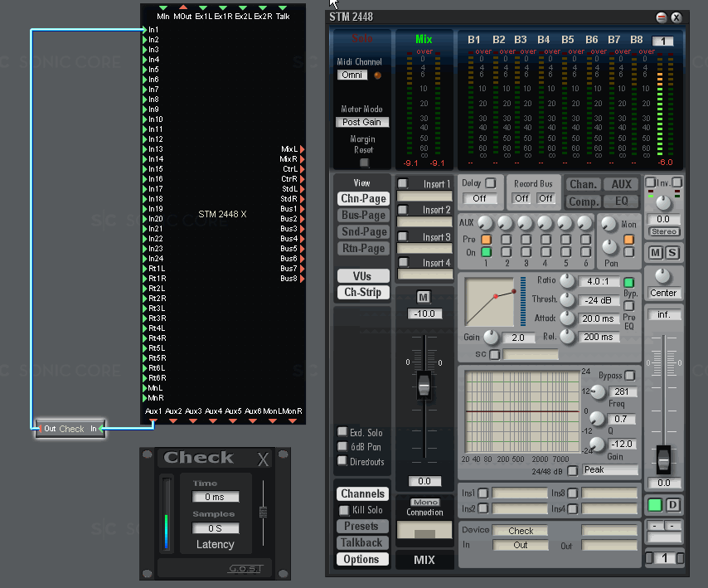Select the Comp. section tab

[x=584, y=202]
